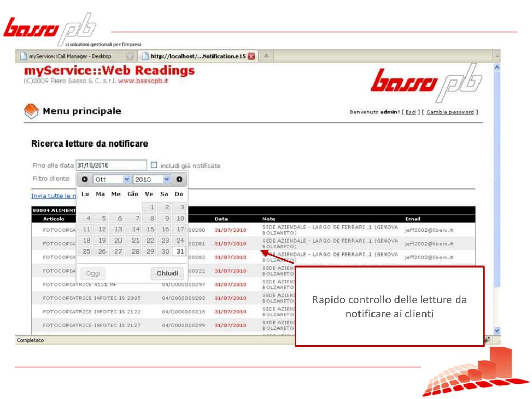This screenshot has width=532, height=399.
Task: Select day 31 in the calendar
Action: click(x=179, y=251)
